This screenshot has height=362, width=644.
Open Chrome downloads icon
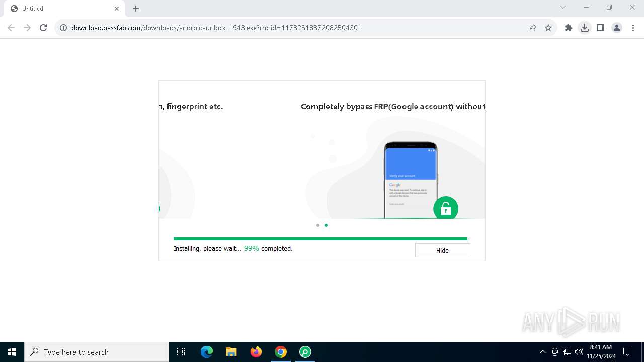tap(585, 28)
